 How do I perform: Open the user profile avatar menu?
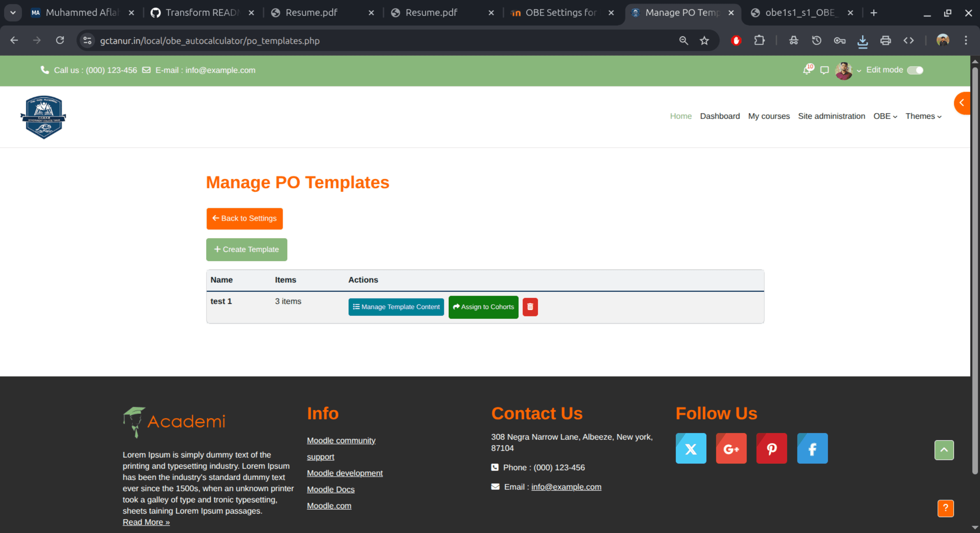pyautogui.click(x=843, y=71)
